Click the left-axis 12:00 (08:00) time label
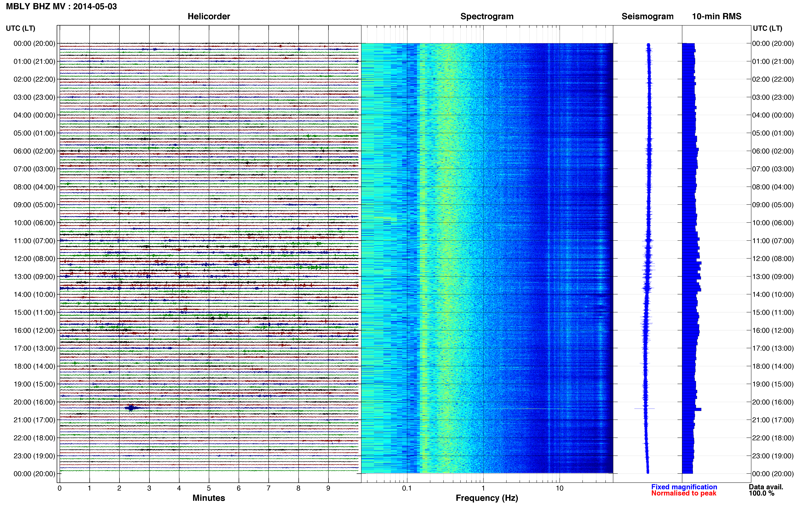The width and height of the screenshot is (812, 508). 34,259
